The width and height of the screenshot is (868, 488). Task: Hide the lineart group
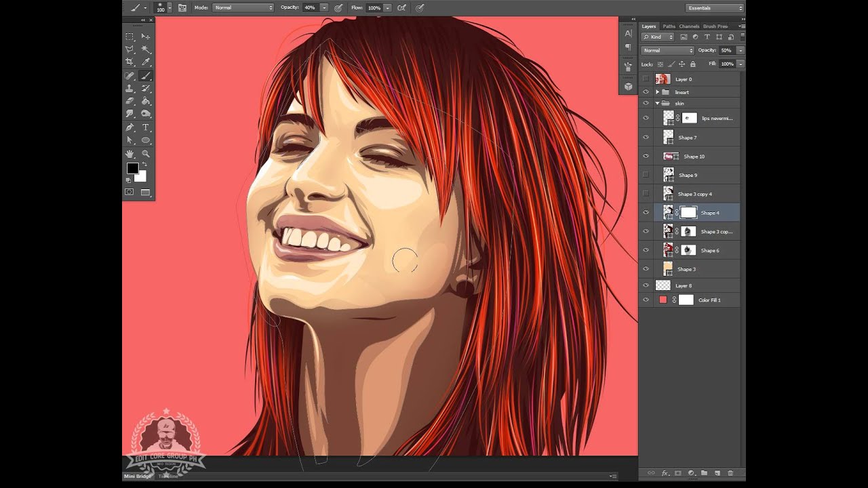pos(646,92)
